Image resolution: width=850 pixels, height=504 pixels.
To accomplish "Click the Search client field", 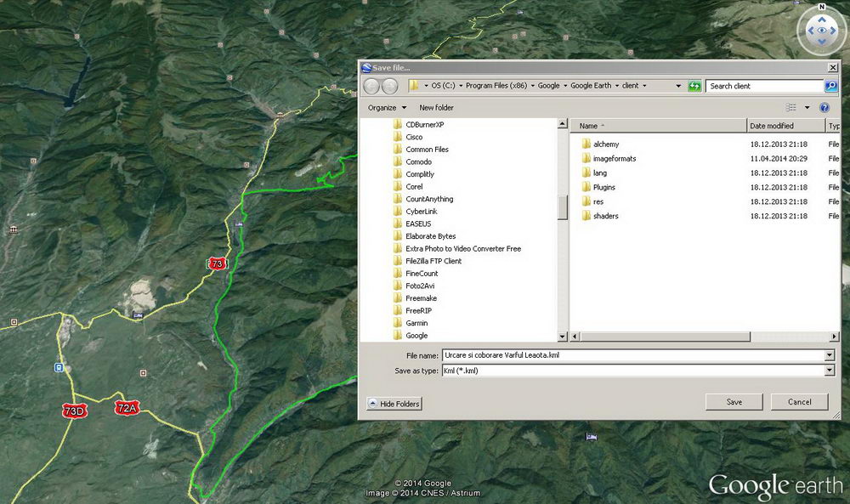I will [x=764, y=86].
